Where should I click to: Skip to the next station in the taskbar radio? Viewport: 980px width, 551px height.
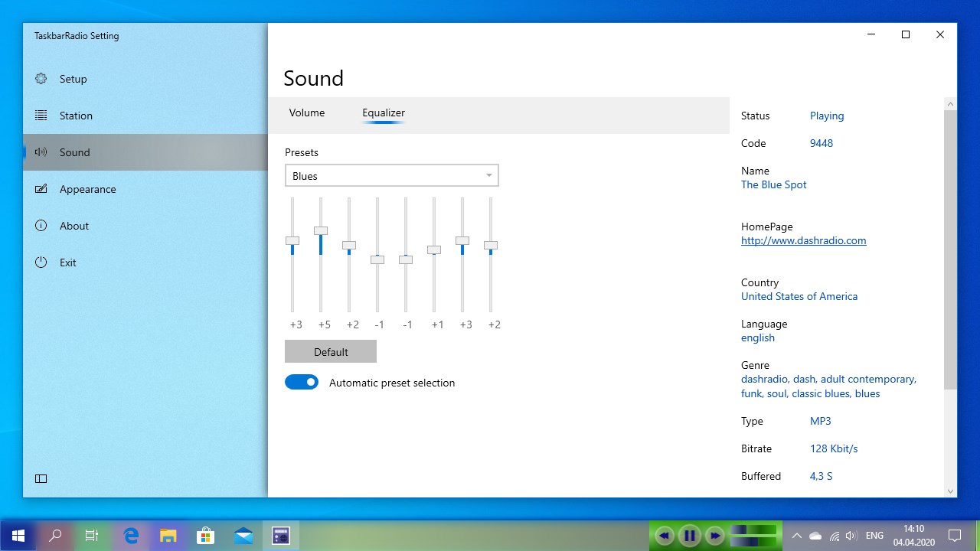(715, 536)
